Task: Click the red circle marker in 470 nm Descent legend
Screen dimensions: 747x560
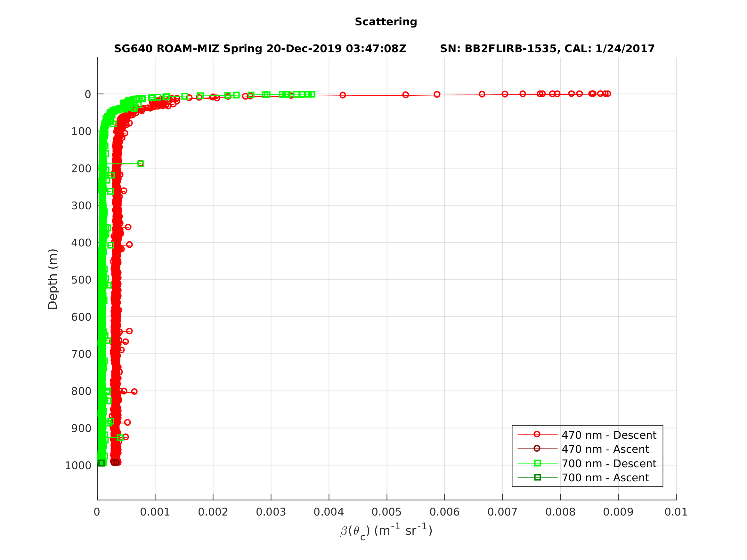Action: 537,435
